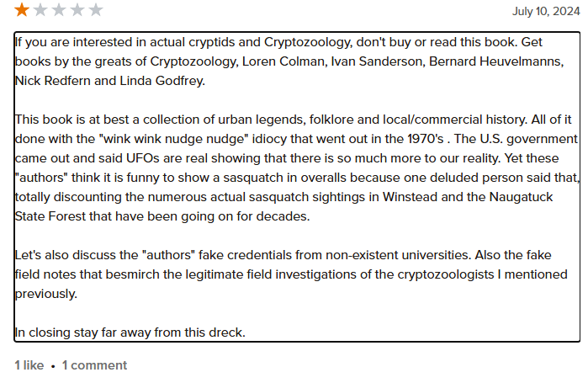
Task: Click the first filled orange star
Action: click(22, 10)
